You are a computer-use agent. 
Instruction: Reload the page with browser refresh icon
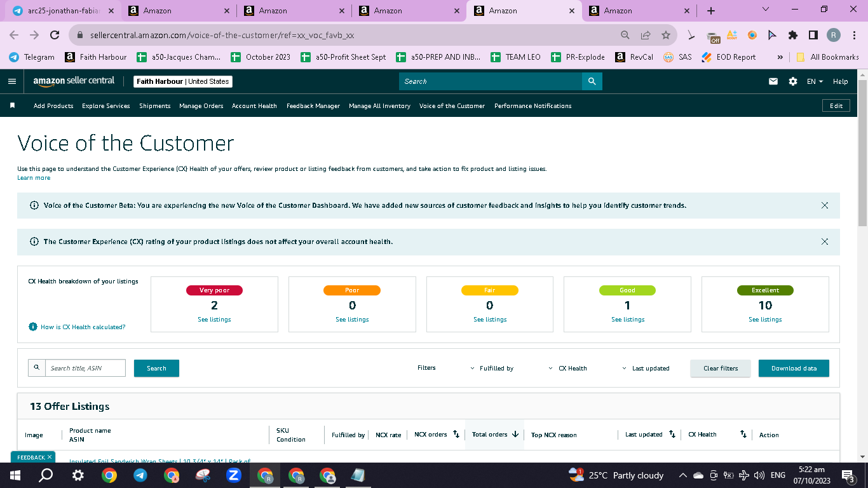(x=55, y=36)
